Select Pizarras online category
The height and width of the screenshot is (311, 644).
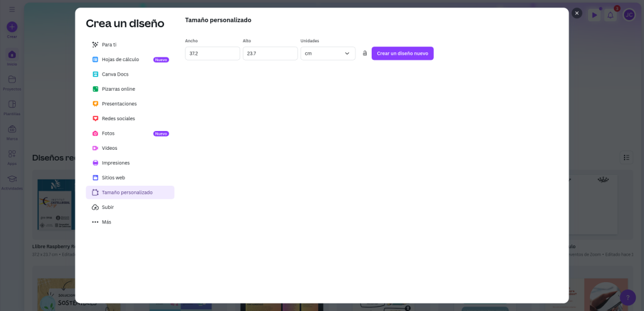coord(130,89)
